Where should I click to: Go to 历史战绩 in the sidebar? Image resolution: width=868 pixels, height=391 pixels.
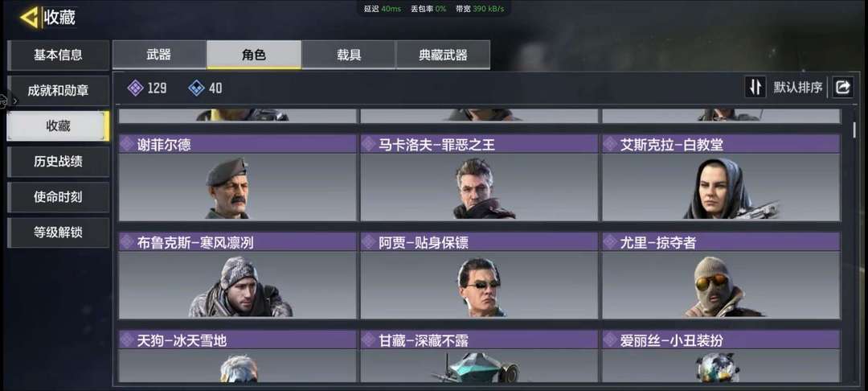pyautogui.click(x=58, y=162)
